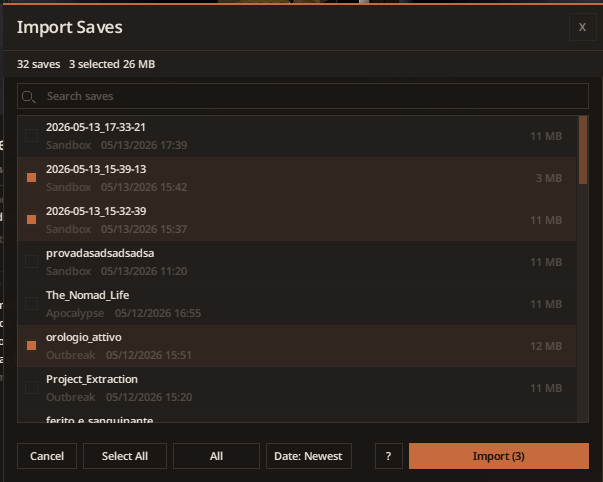Screen dimensions: 603x482
Task: Tick the provadasadsadsadsa save checkbox
Action: point(32,262)
